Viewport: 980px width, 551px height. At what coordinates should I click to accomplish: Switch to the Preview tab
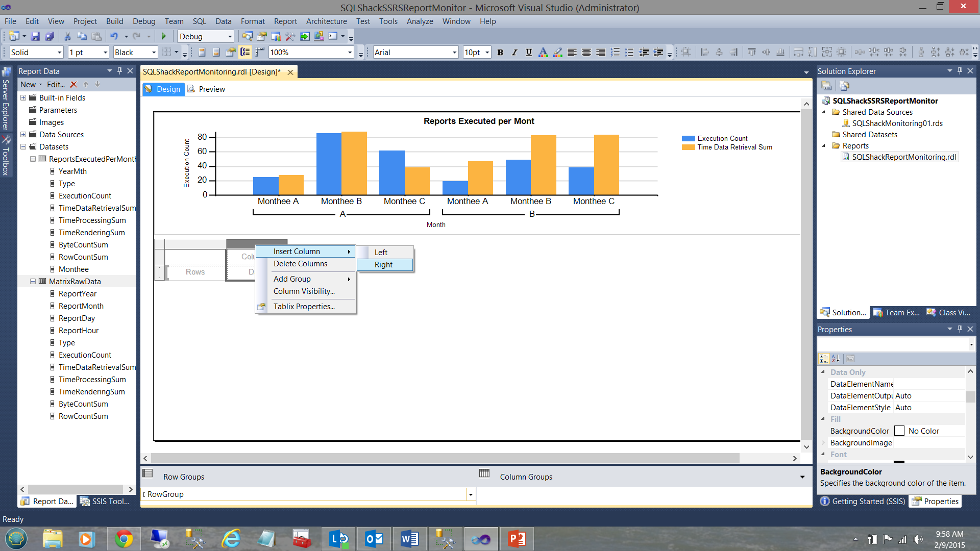pos(211,89)
